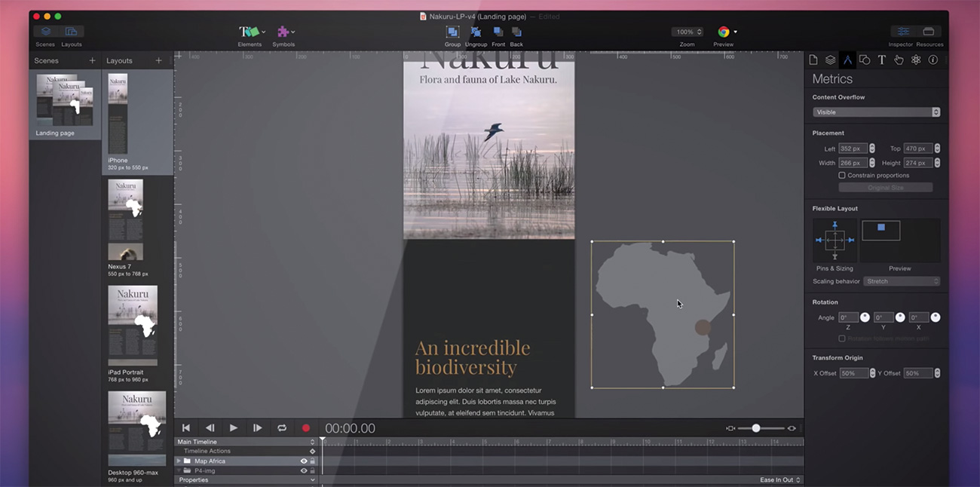Expand the Map Africa group in timeline

(x=179, y=461)
